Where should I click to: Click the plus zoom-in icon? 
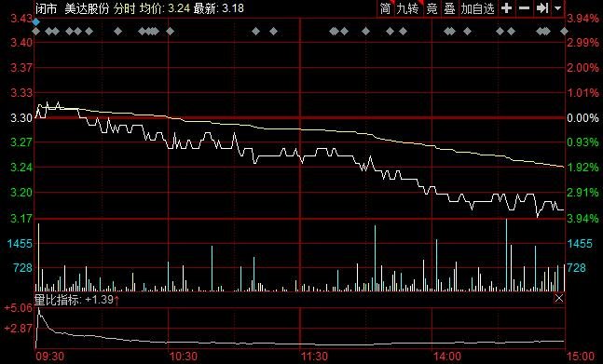click(507, 8)
